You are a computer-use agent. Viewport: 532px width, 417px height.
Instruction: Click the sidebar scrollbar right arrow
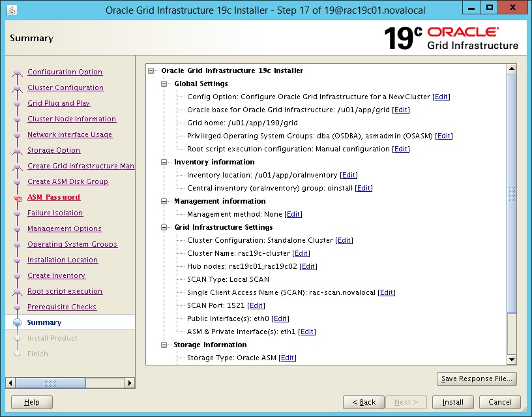coord(130,384)
